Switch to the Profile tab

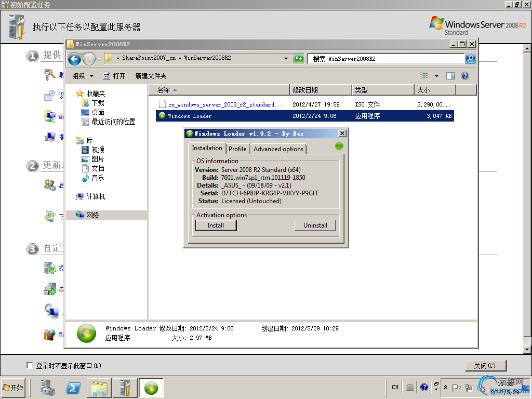pos(237,149)
